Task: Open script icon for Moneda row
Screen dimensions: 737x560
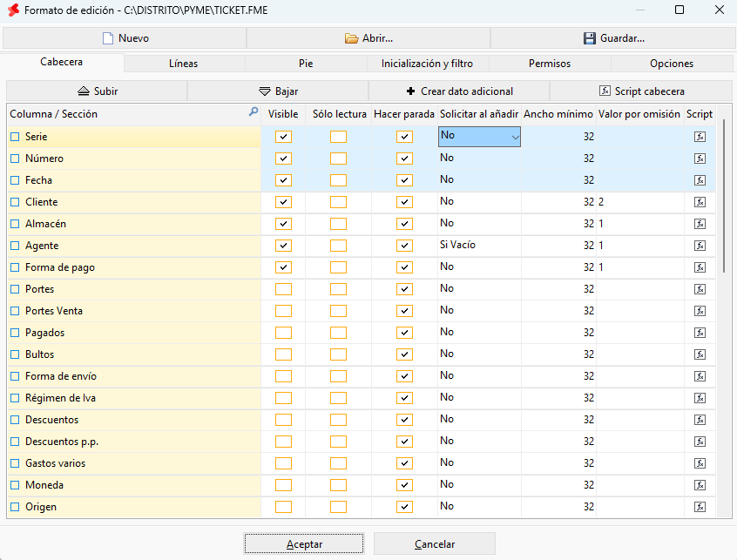Action: pos(700,485)
